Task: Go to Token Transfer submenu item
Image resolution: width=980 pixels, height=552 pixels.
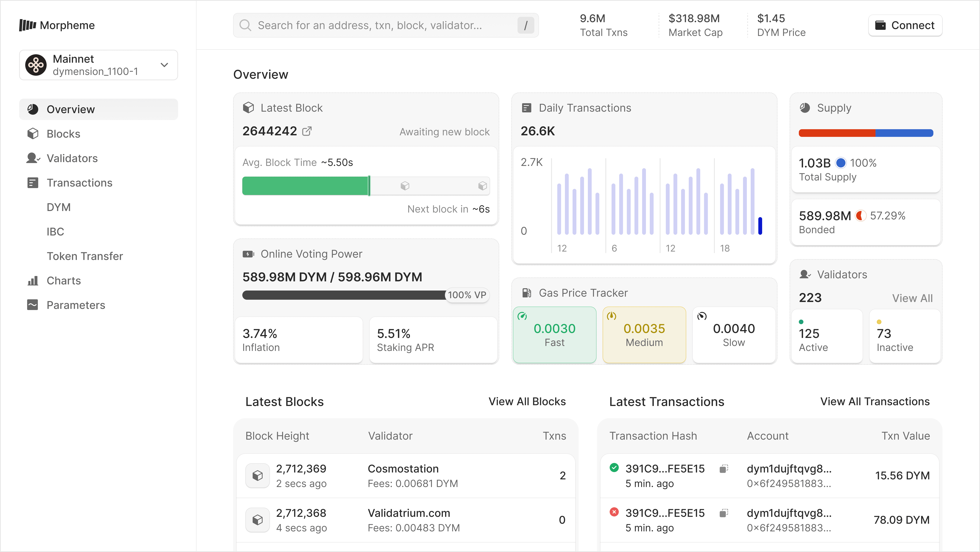Action: [84, 256]
